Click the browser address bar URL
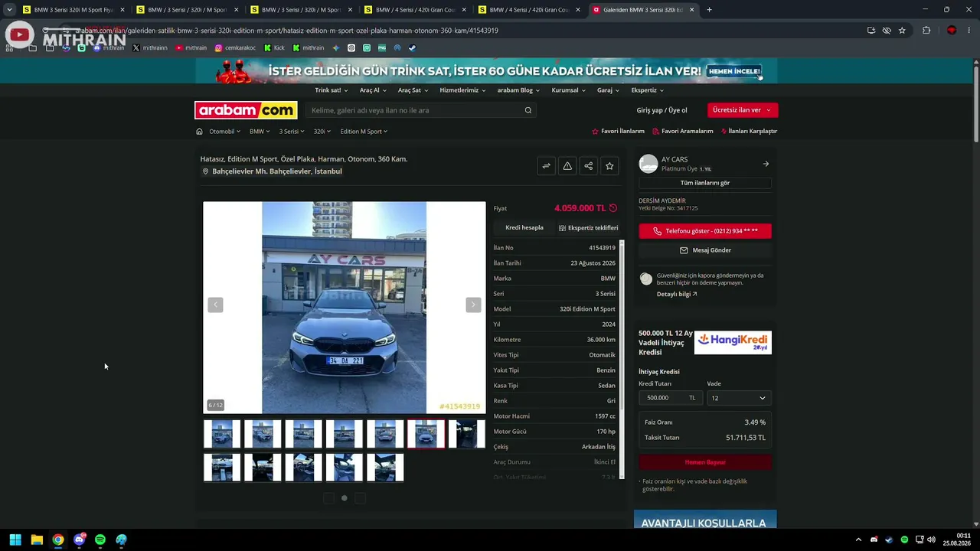Viewport: 980px width, 551px height. tap(286, 31)
